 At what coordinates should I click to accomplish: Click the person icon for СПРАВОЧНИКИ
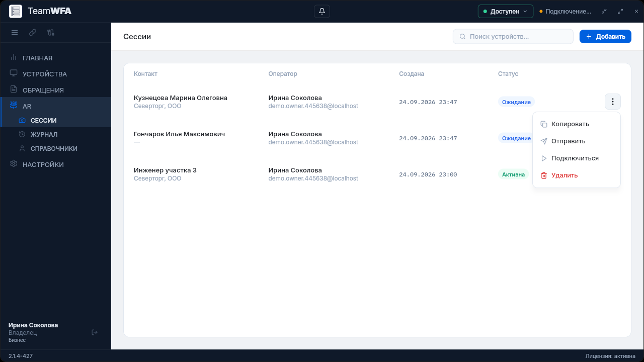pos(22,148)
